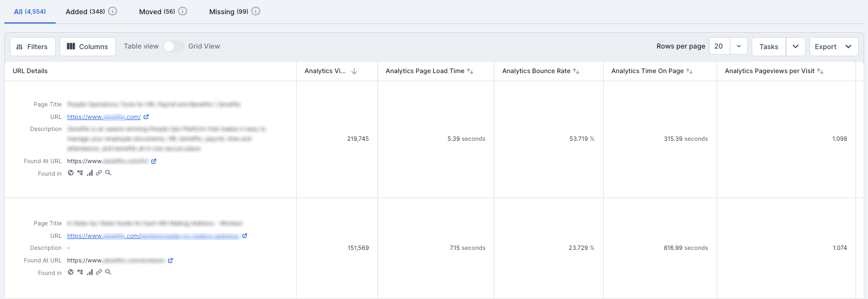Open the Export dropdown
Image resolution: width=868 pixels, height=299 pixels.
834,46
